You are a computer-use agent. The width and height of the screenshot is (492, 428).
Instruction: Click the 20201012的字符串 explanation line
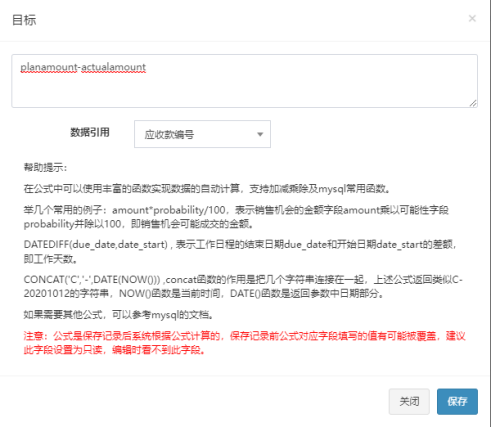point(204,293)
